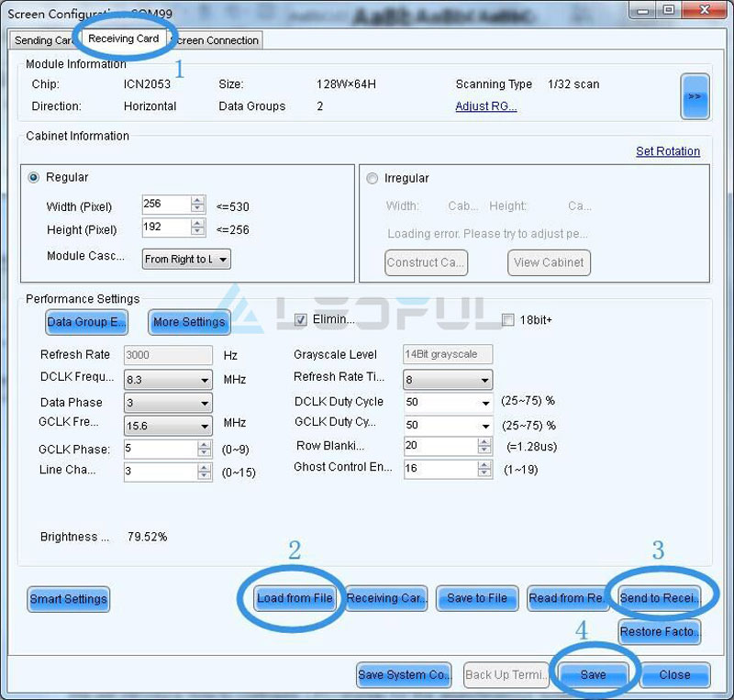This screenshot has height=700, width=734.
Task: Increase Ghost Control End using its up stepper
Action: point(486,463)
